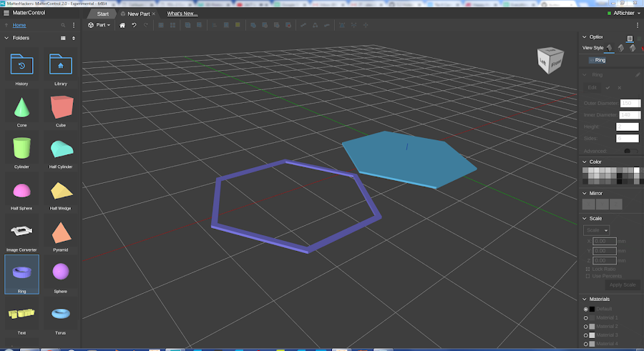The image size is (644, 351).
Task: Select the Ring item in scene tree
Action: click(597, 60)
